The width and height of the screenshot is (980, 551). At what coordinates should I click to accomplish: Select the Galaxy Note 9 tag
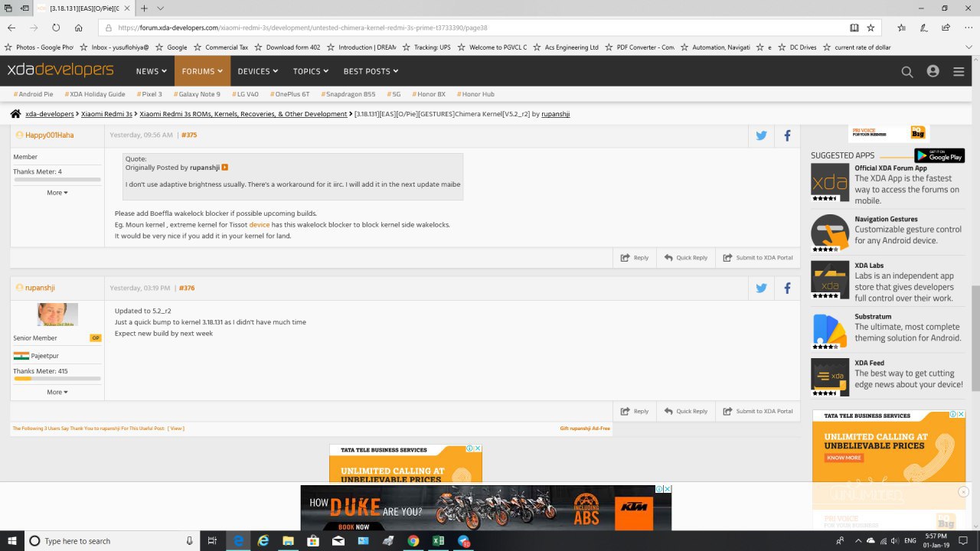(x=197, y=94)
